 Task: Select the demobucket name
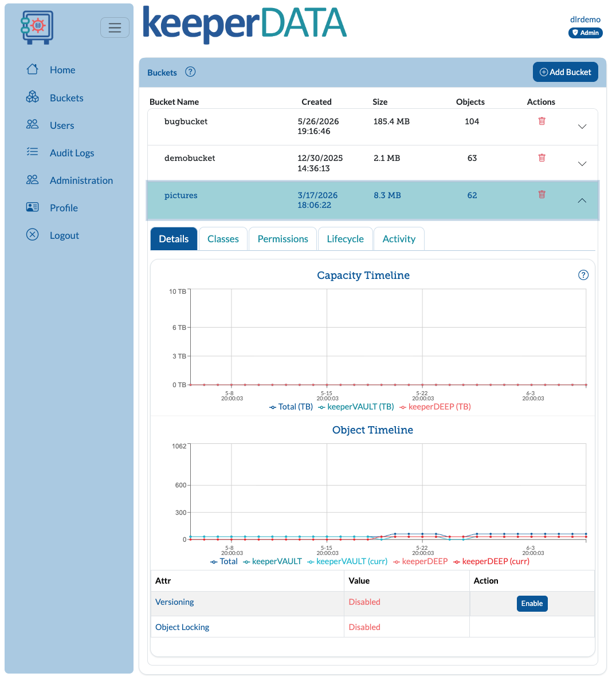(x=190, y=158)
